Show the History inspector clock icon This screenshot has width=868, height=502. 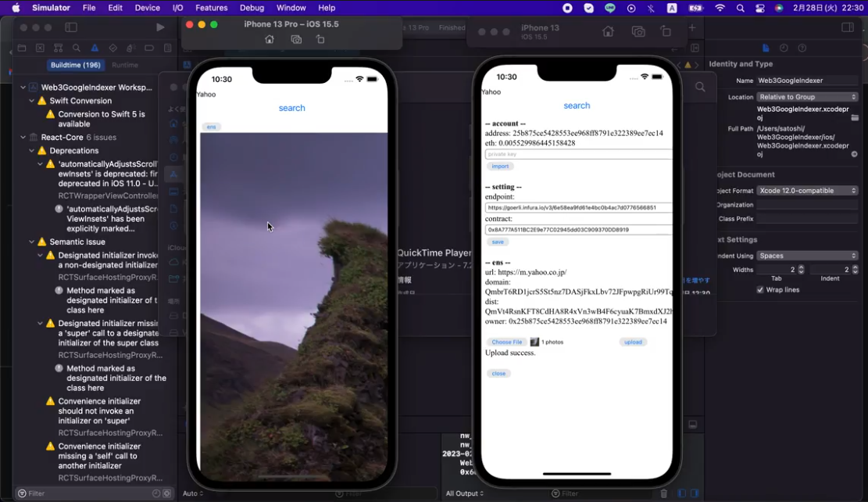(x=784, y=48)
